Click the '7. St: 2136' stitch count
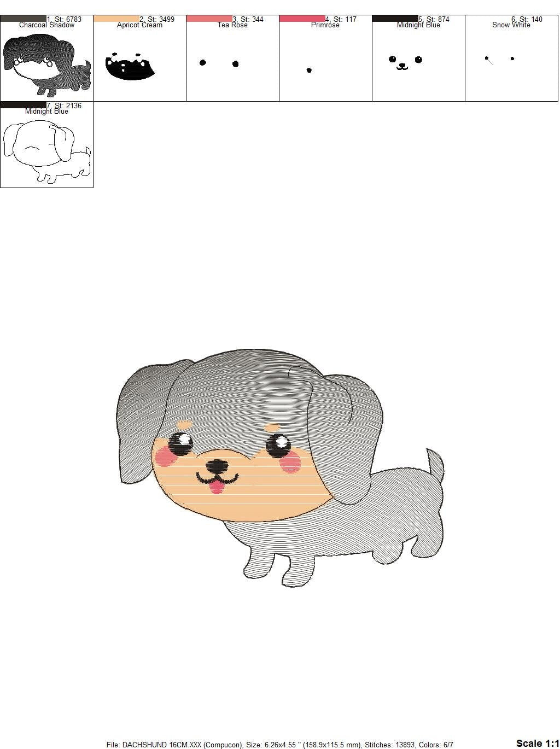This screenshot has width=560, height=749. pyautogui.click(x=64, y=106)
